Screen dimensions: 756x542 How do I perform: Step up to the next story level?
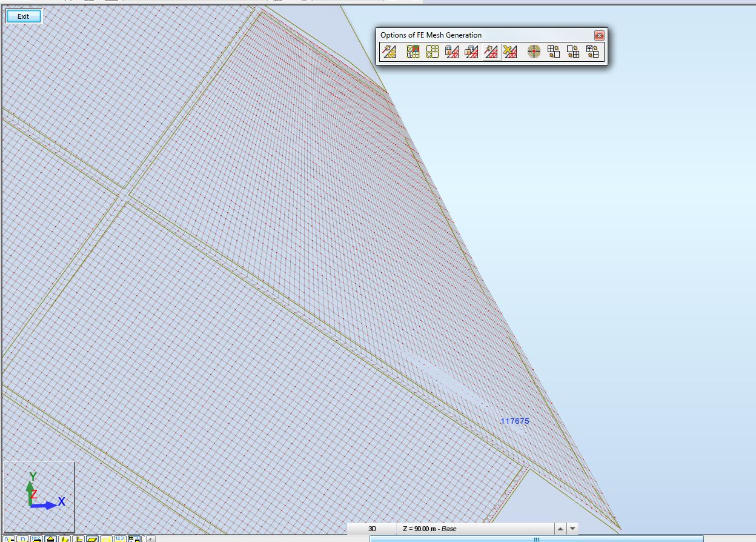(x=560, y=528)
